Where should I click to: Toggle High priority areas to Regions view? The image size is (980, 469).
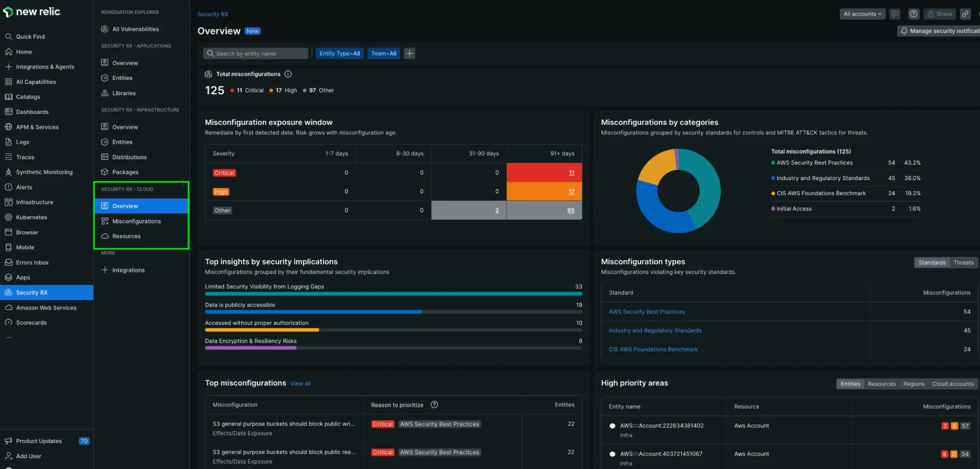click(x=913, y=384)
